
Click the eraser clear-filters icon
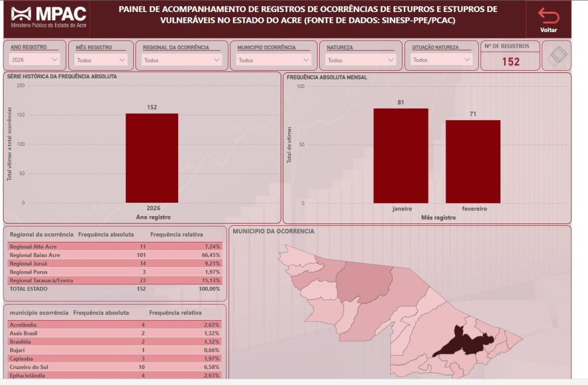556,56
